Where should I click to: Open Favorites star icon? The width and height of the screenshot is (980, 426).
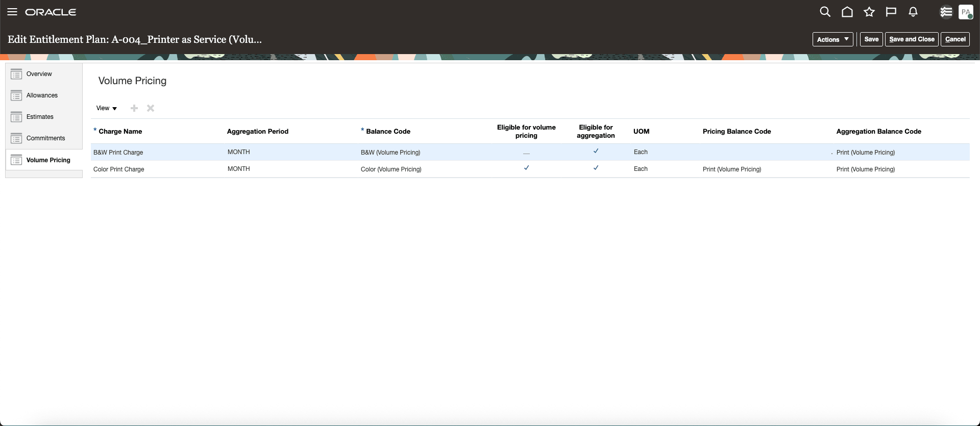pos(869,12)
